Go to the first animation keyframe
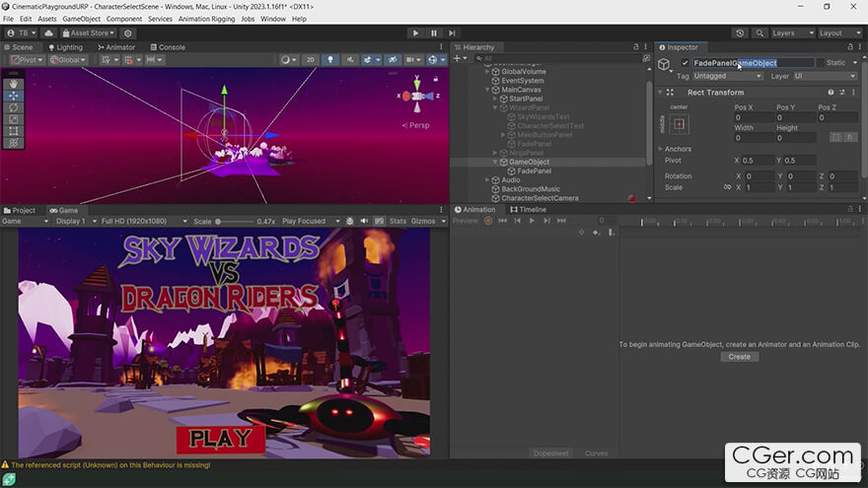Viewport: 868px width, 488px height. click(503, 221)
